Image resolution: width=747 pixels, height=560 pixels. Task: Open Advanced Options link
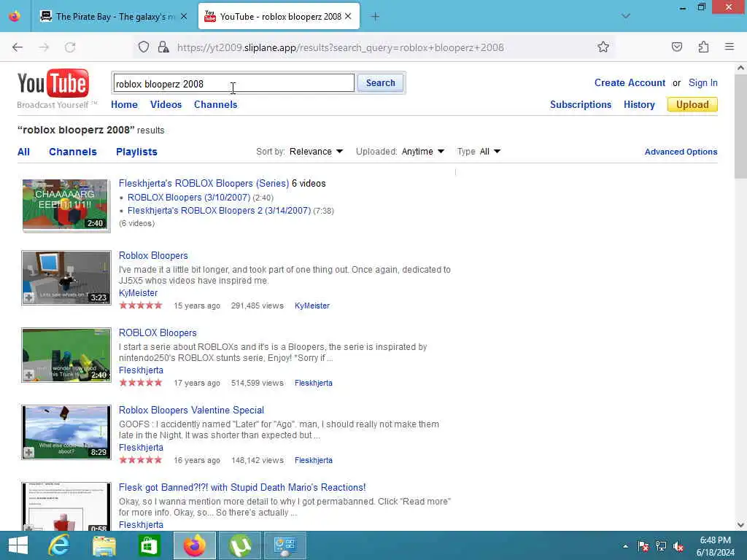tap(681, 152)
